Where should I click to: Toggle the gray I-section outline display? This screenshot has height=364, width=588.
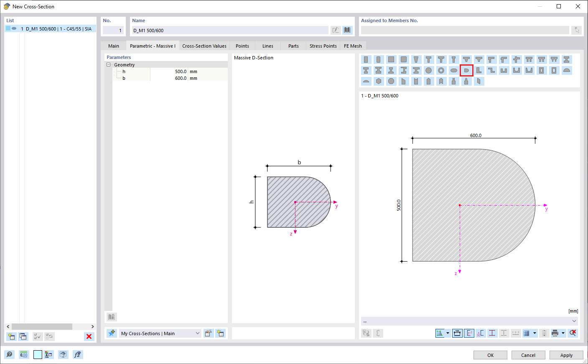point(504,333)
